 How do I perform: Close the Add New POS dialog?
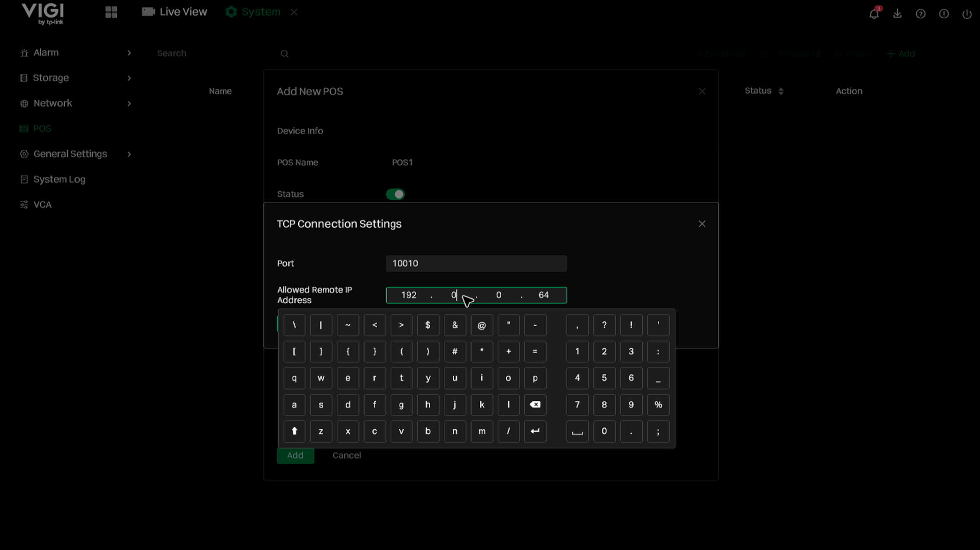pos(702,91)
